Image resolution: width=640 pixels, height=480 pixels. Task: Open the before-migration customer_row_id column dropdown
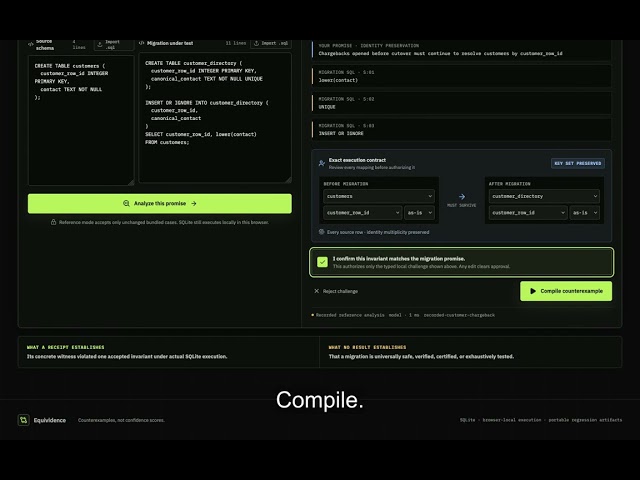[x=362, y=213]
